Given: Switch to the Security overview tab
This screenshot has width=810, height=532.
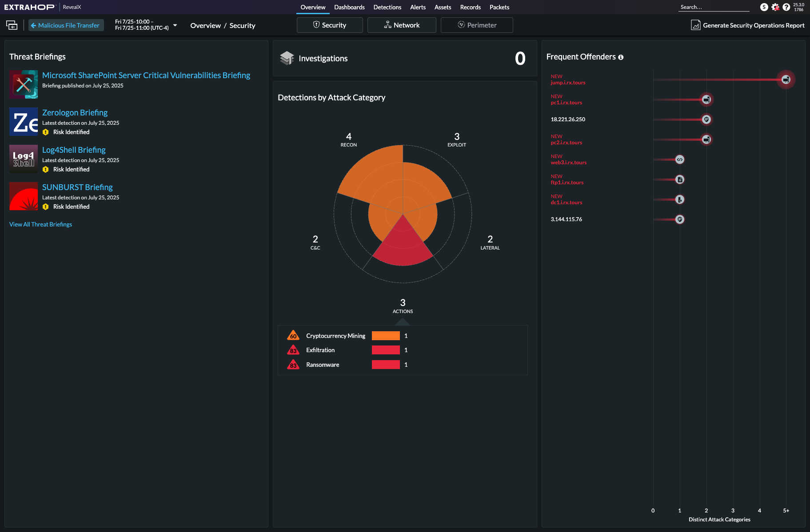Looking at the screenshot, I should (x=330, y=25).
